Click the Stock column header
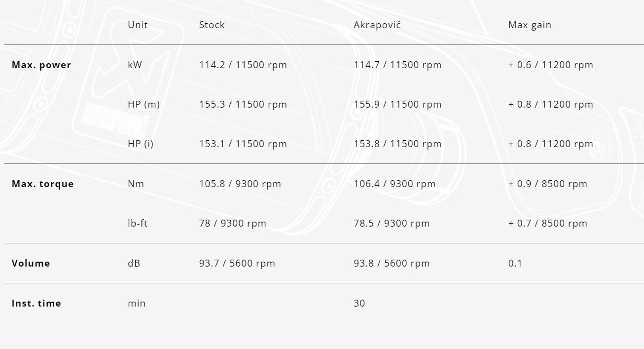644x349 pixels. [212, 25]
